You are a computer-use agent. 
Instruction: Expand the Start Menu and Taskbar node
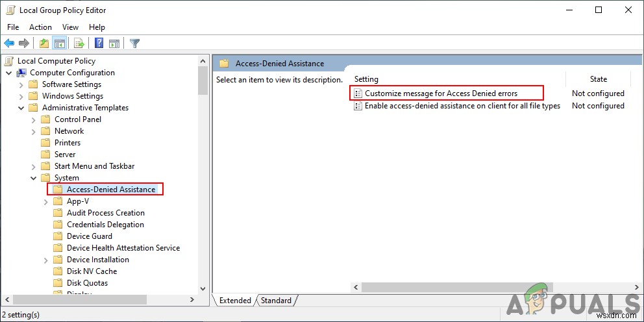click(x=34, y=166)
